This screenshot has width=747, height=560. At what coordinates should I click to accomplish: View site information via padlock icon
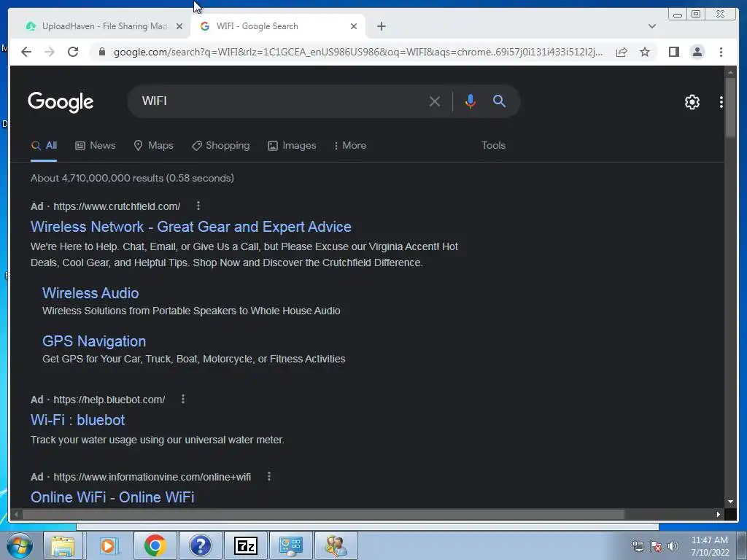tap(101, 52)
